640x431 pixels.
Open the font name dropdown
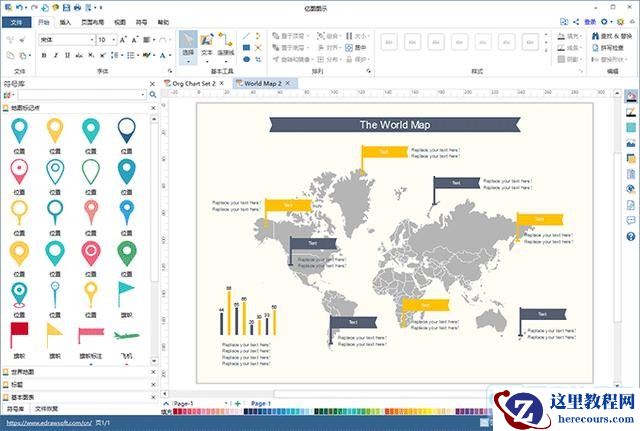coord(92,40)
